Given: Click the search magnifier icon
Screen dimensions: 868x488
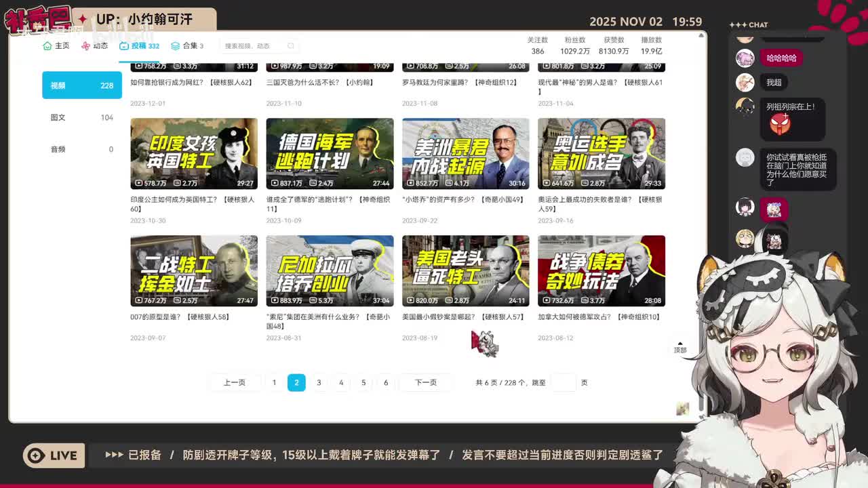Looking at the screenshot, I should point(291,46).
